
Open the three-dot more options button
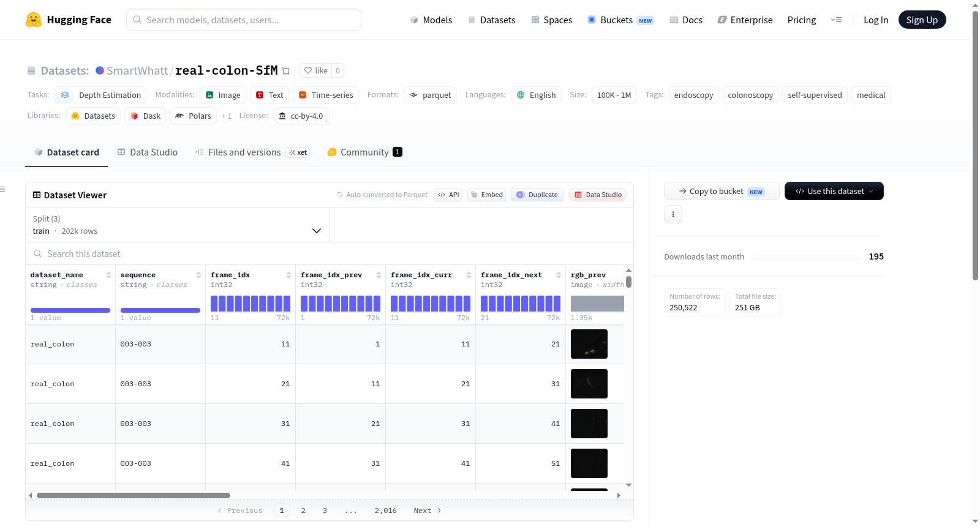tap(673, 214)
